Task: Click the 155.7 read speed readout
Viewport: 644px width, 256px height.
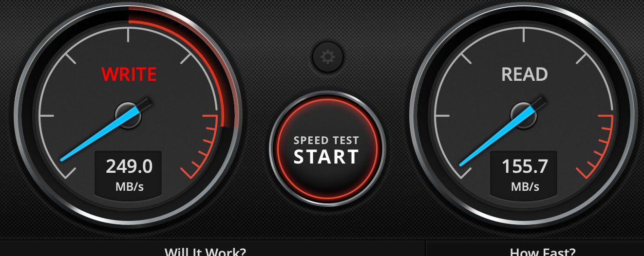Action: click(525, 166)
